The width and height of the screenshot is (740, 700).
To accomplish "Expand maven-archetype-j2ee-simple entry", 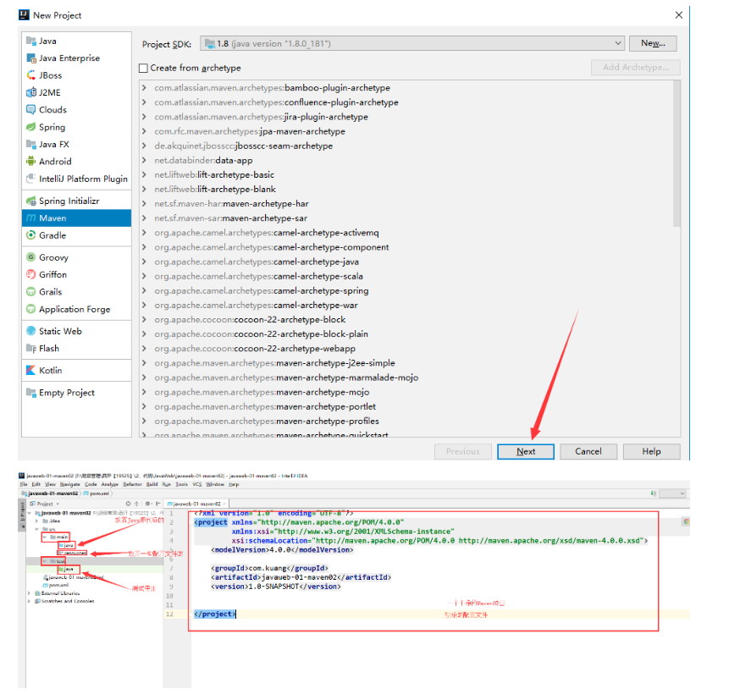I will click(145, 363).
